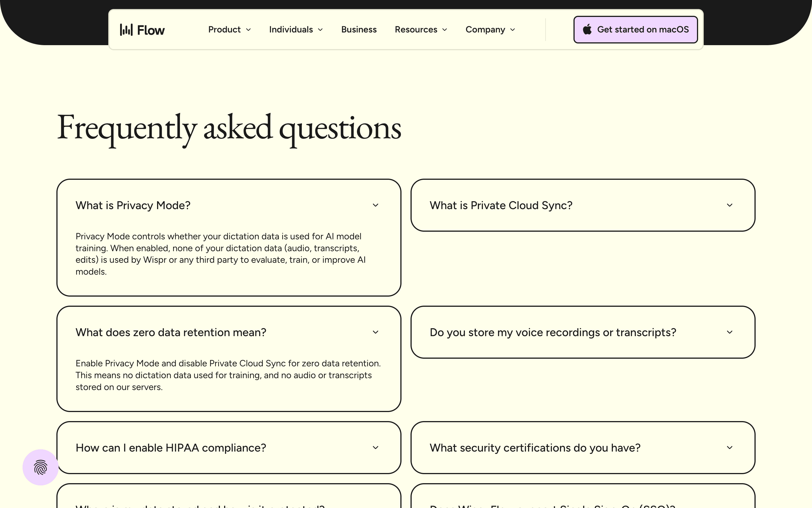This screenshot has height=508, width=812.
Task: Collapse the Privacy Mode answer chevron
Action: pos(376,205)
